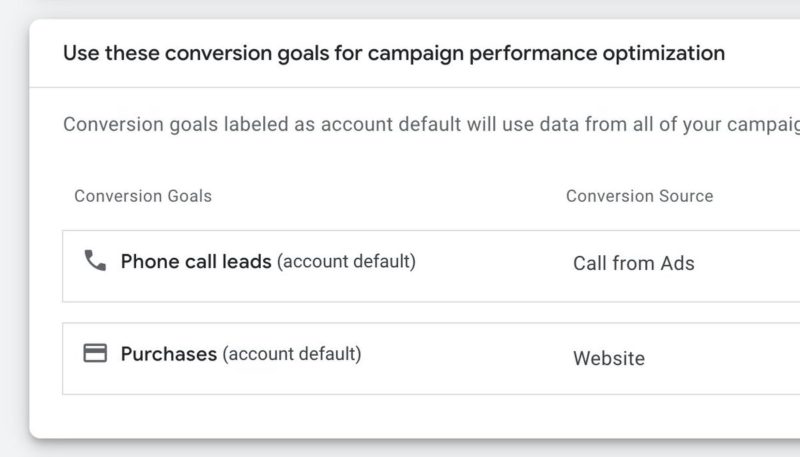Click the gray page background above the card
800x457 pixels.
tap(400, 8)
